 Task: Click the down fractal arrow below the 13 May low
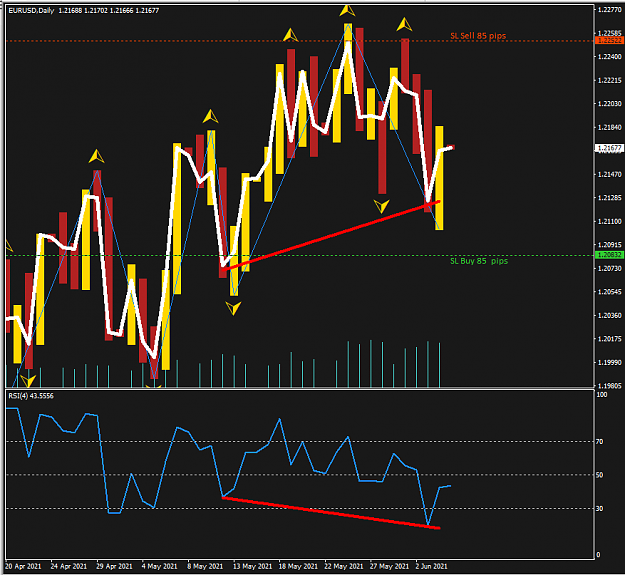pyautogui.click(x=233, y=308)
